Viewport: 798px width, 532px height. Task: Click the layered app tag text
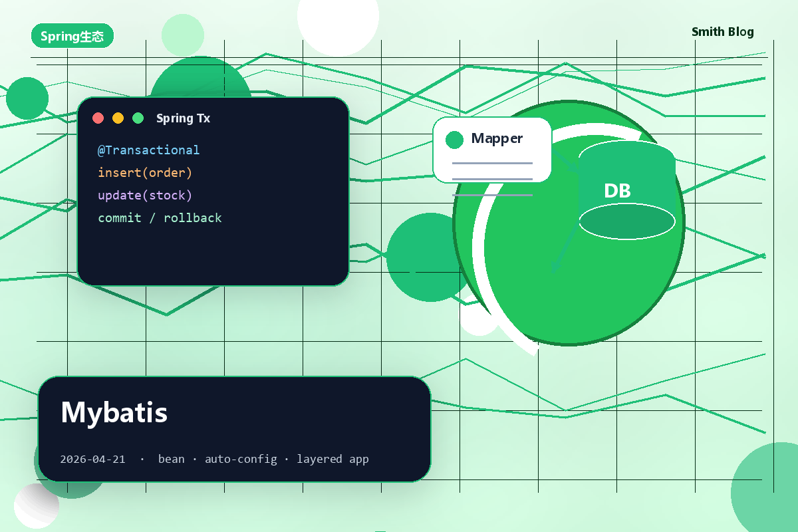click(332, 459)
